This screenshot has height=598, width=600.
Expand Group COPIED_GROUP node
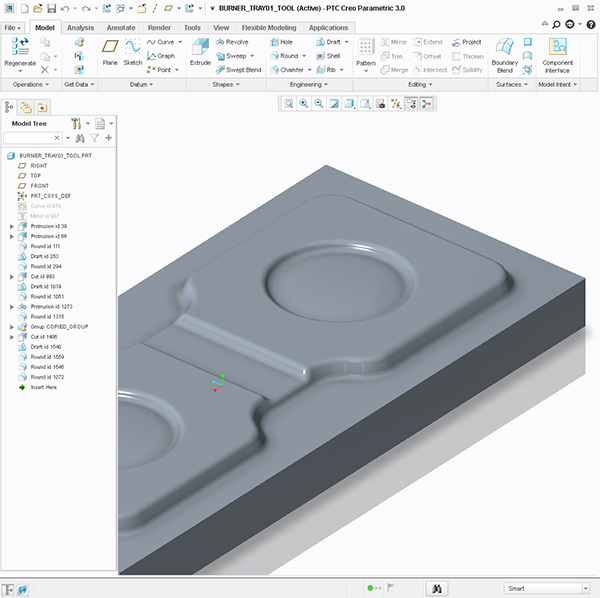pyautogui.click(x=12, y=327)
